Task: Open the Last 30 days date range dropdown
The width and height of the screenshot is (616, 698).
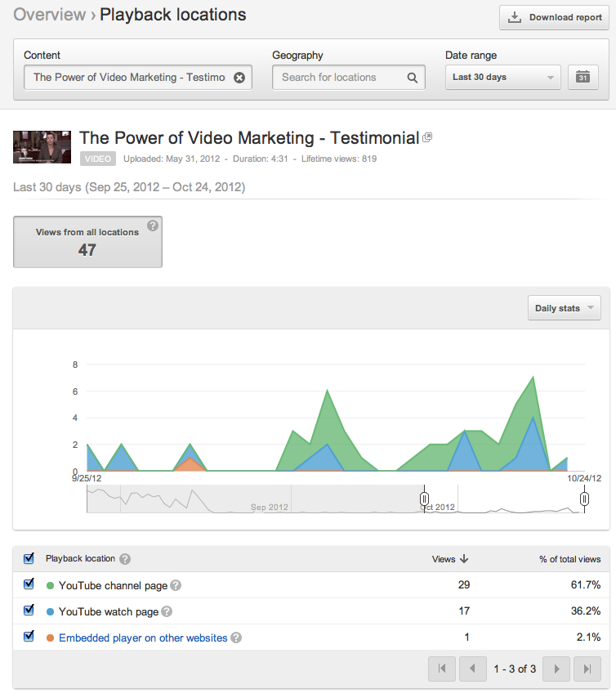Action: [x=502, y=78]
